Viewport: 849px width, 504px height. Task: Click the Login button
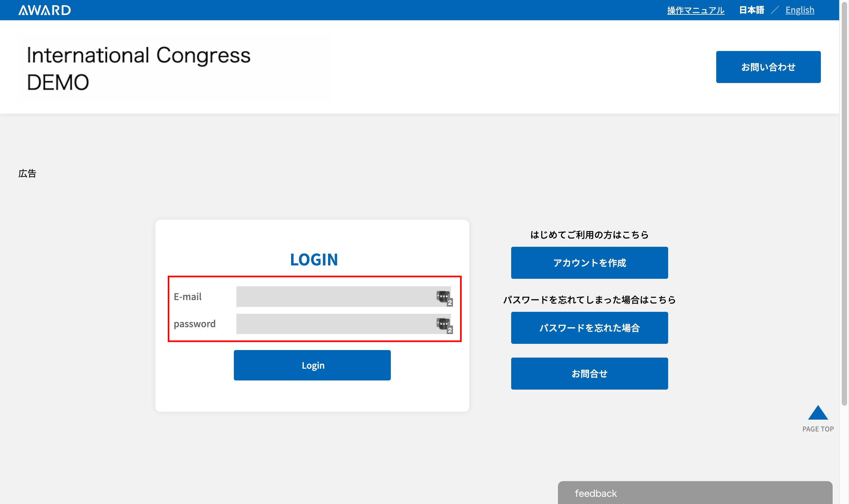pos(312,365)
